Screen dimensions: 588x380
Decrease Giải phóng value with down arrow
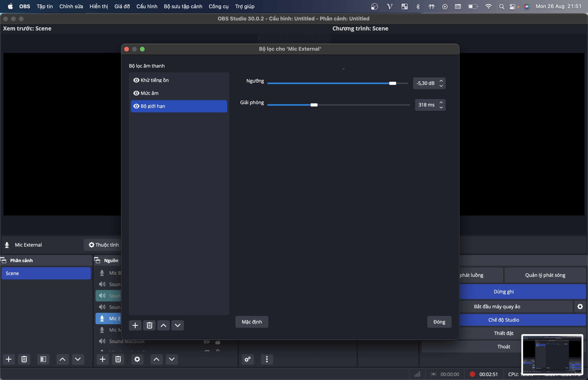tap(441, 107)
